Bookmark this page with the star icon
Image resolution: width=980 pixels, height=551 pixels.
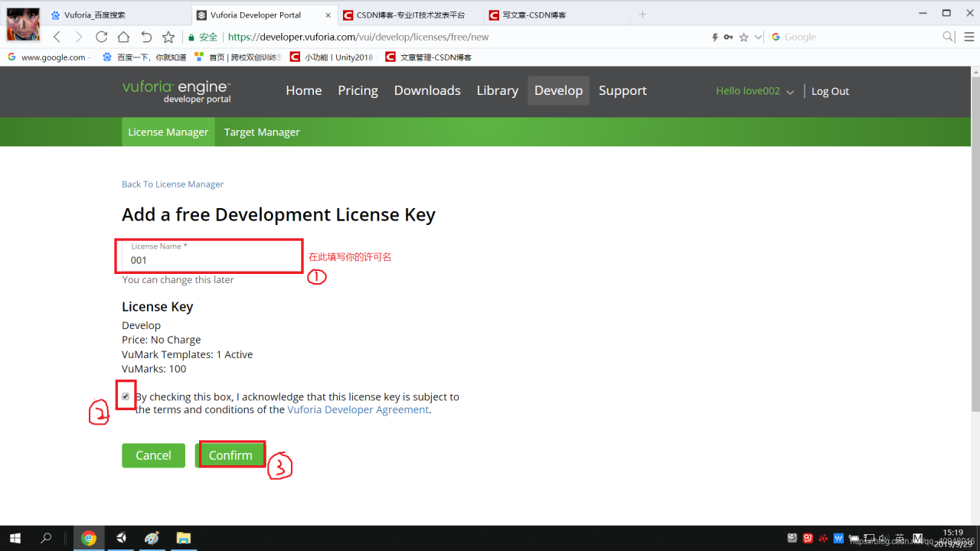point(168,37)
